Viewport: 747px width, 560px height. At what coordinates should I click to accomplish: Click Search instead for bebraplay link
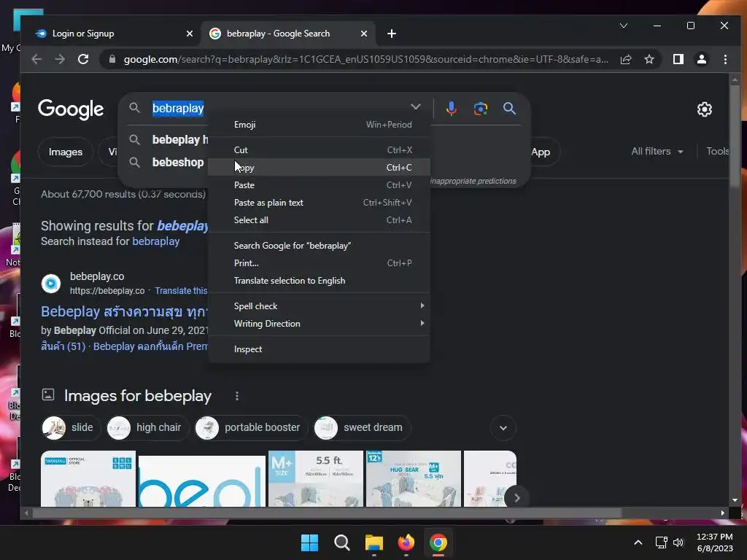point(156,241)
